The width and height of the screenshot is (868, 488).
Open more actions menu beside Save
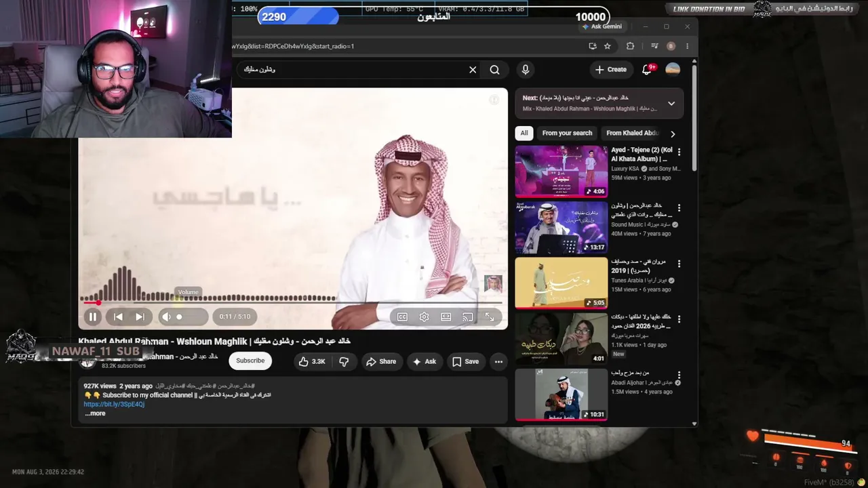pyautogui.click(x=498, y=361)
